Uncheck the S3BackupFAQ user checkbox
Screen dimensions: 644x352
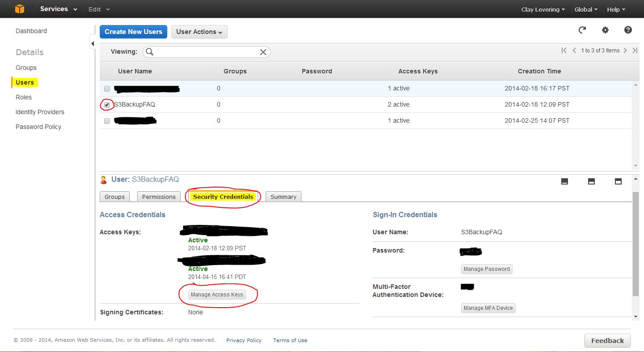coord(107,104)
